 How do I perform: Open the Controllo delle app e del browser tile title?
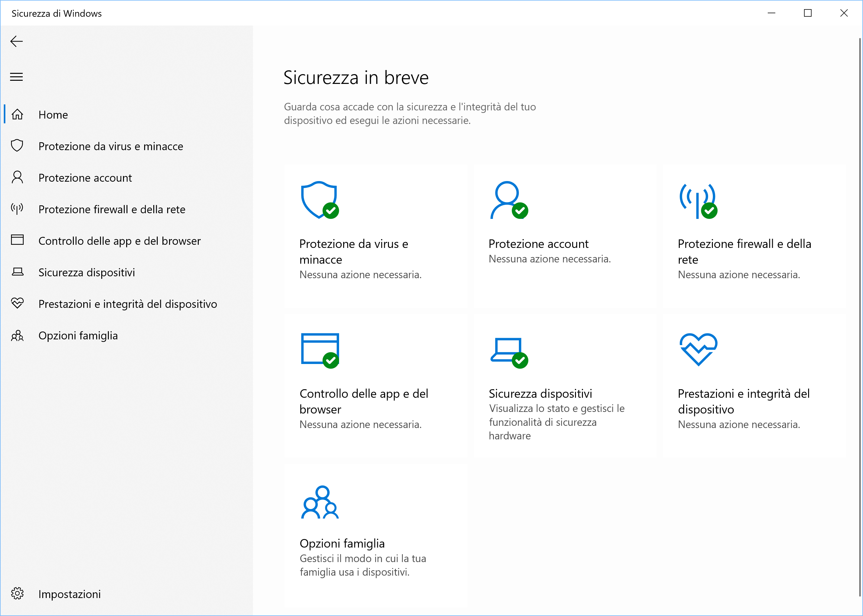364,401
